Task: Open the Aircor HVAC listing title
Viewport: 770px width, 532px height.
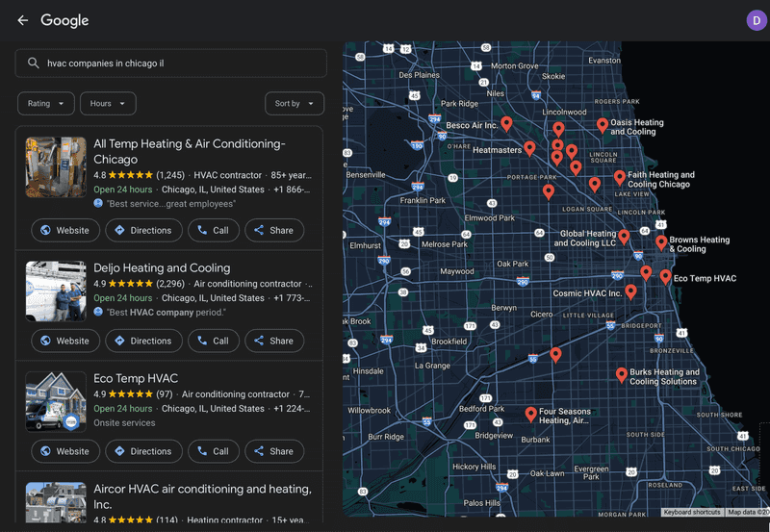Action: point(202,496)
